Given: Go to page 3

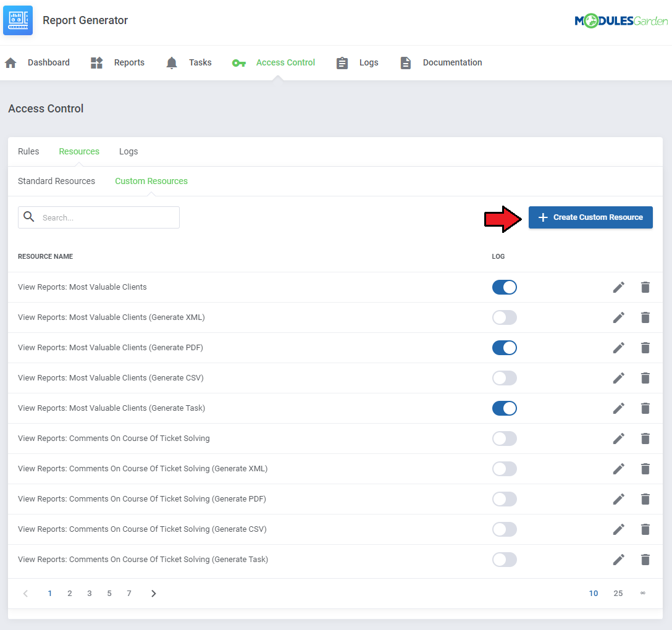Looking at the screenshot, I should [x=89, y=594].
